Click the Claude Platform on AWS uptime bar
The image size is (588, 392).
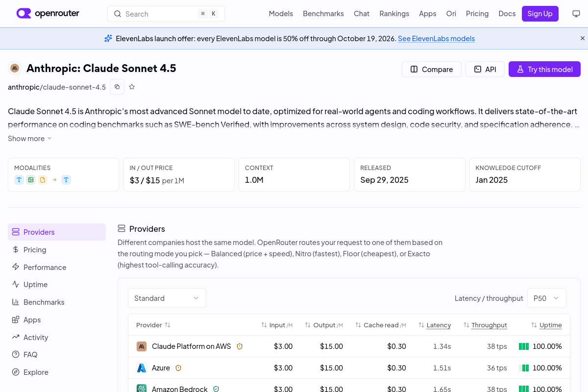tap(524, 346)
